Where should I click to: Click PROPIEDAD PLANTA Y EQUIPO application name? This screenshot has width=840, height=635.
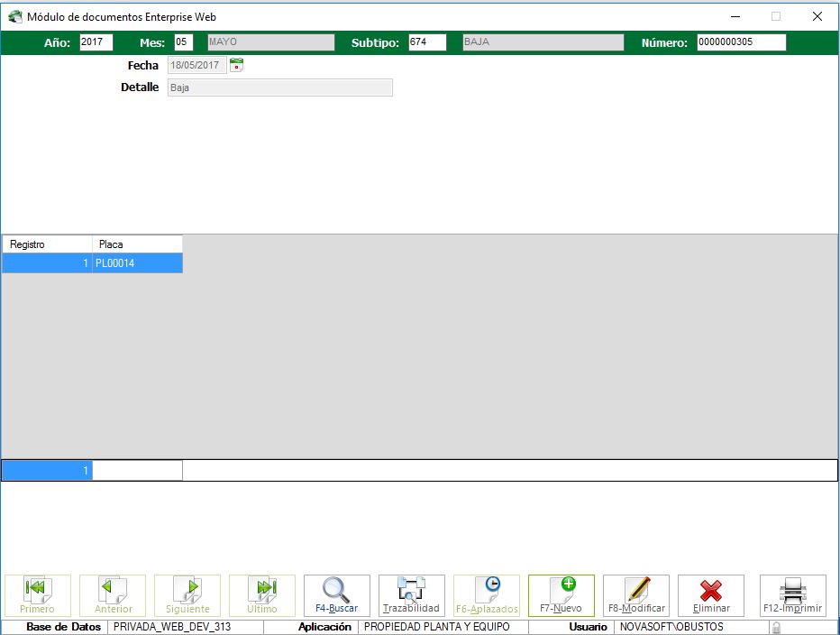coord(436,627)
